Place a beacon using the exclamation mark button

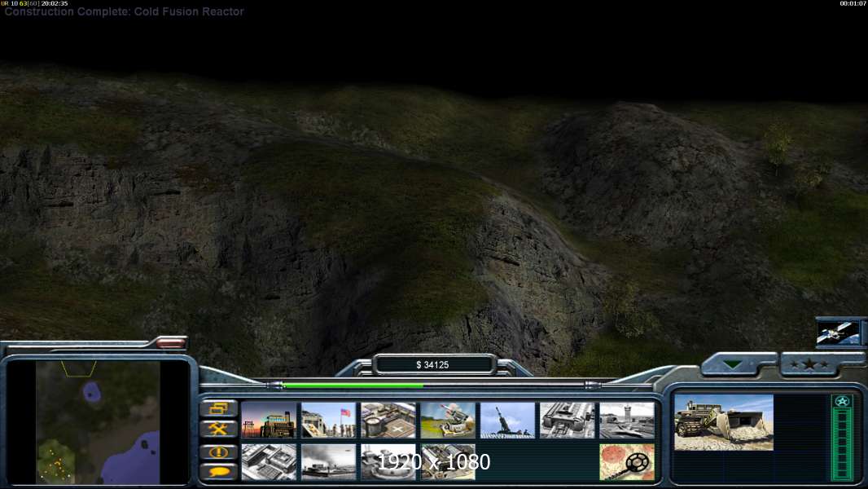pos(219,452)
